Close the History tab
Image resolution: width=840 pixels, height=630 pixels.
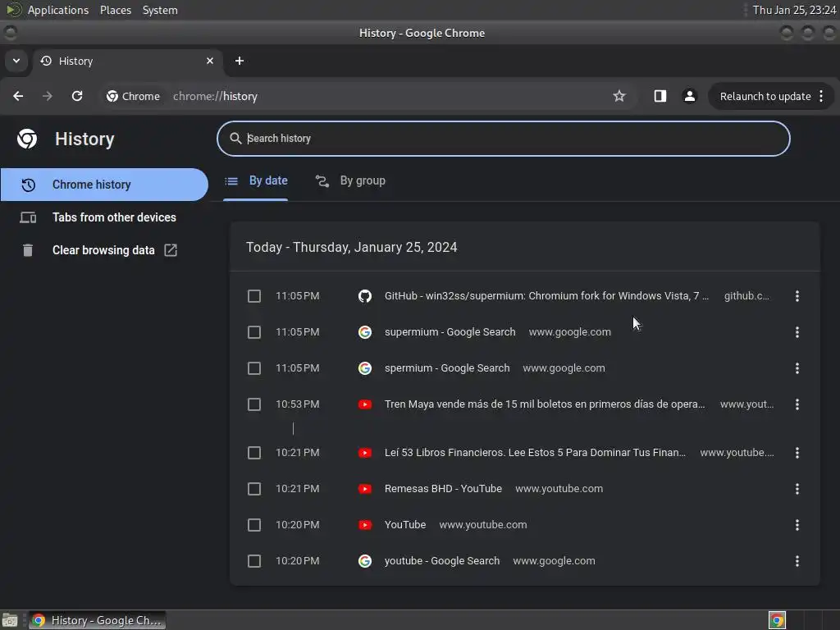(210, 61)
